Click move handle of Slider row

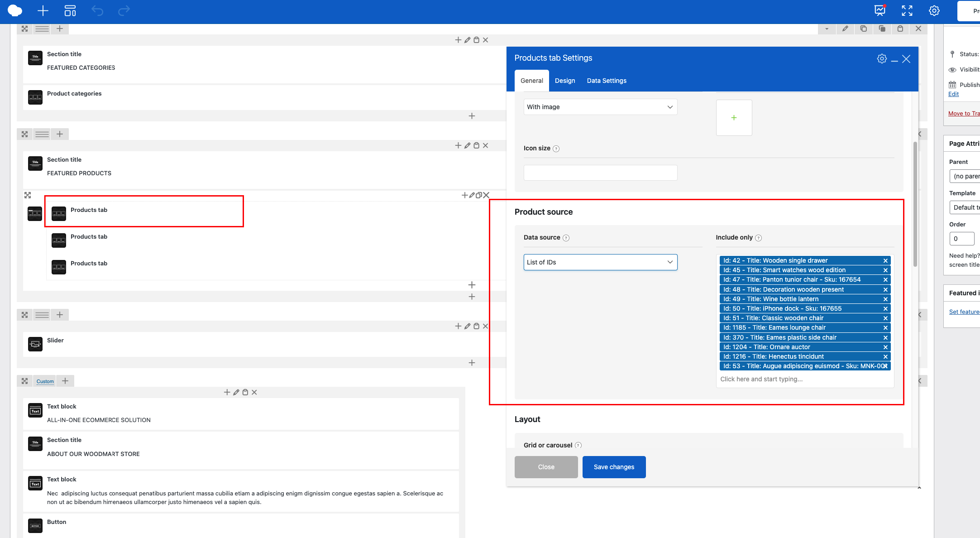[25, 315]
